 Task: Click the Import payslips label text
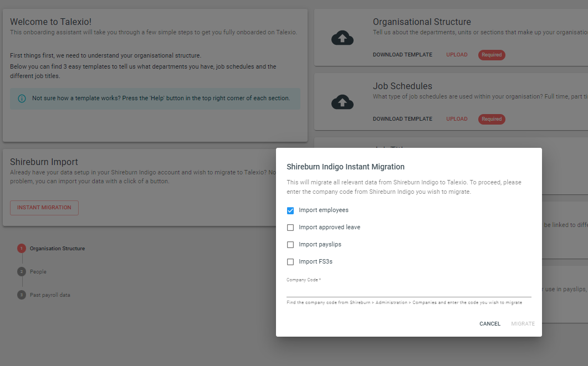320,244
